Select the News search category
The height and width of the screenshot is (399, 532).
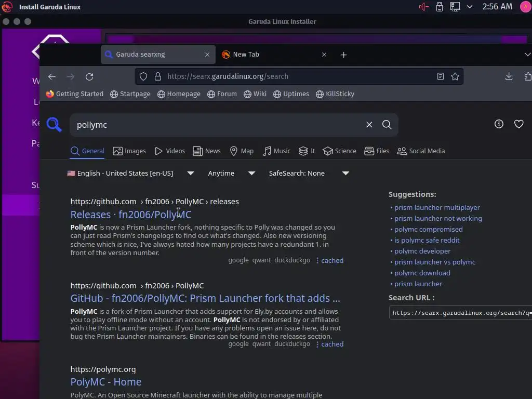pyautogui.click(x=207, y=151)
